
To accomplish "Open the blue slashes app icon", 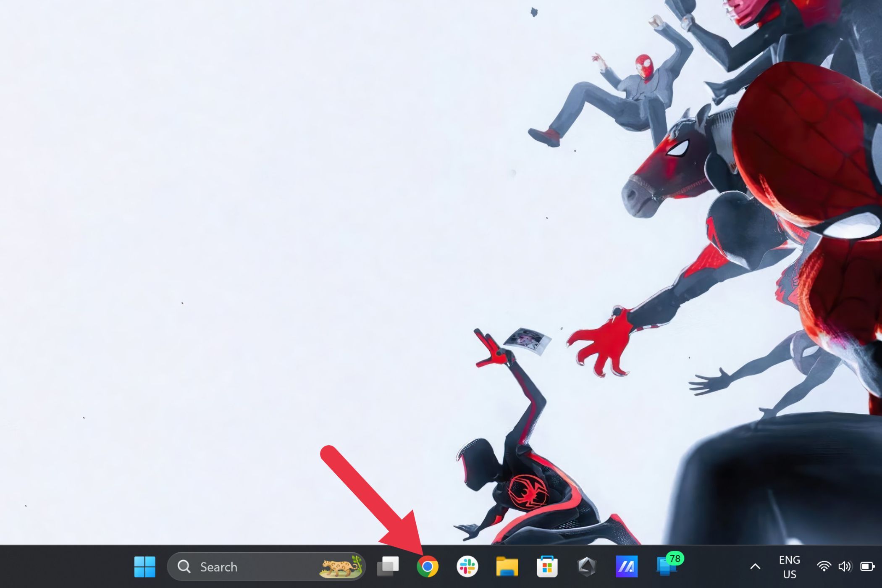I will [627, 567].
